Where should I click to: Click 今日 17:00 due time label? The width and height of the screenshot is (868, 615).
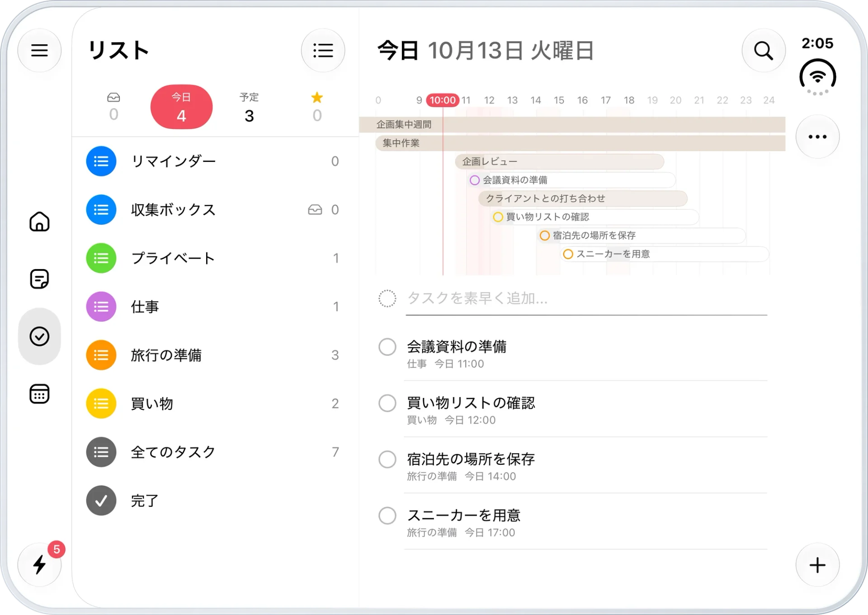[490, 532]
